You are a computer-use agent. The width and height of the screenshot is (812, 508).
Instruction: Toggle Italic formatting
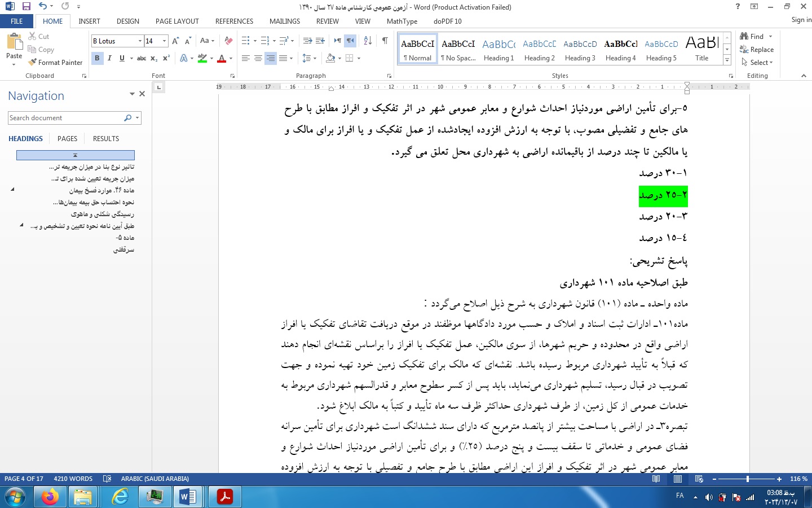(x=109, y=58)
